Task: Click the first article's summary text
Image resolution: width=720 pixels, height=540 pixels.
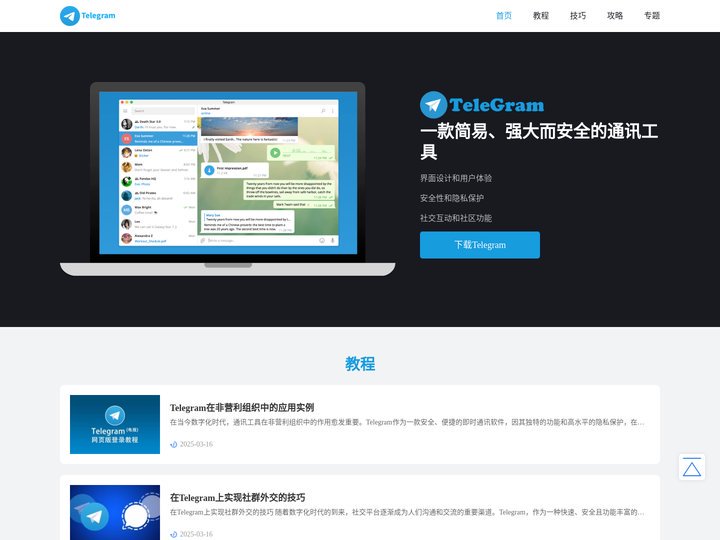Action: click(x=407, y=422)
